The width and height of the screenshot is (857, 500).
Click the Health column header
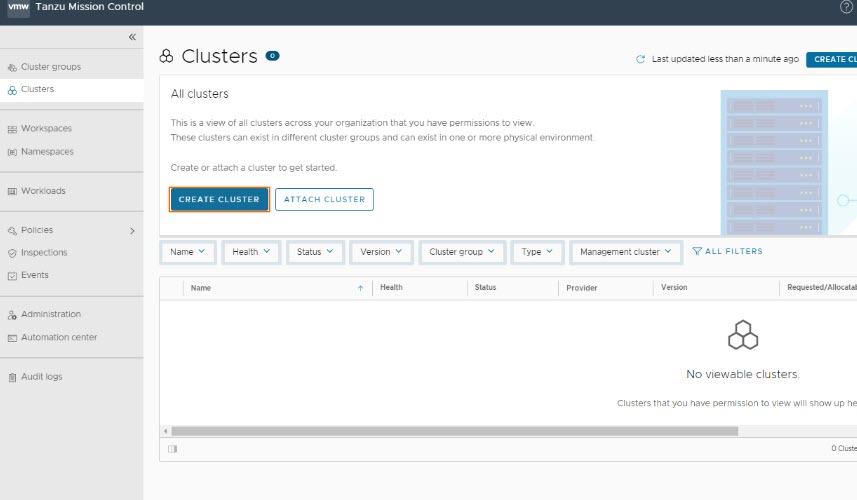click(391, 287)
